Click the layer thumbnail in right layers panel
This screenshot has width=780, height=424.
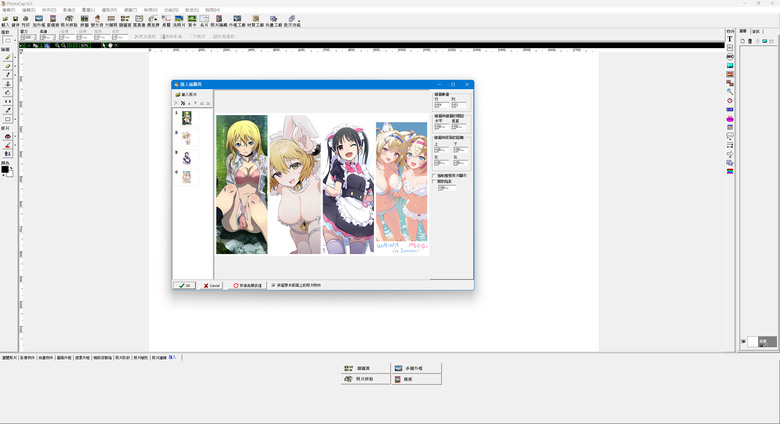pyautogui.click(x=753, y=342)
